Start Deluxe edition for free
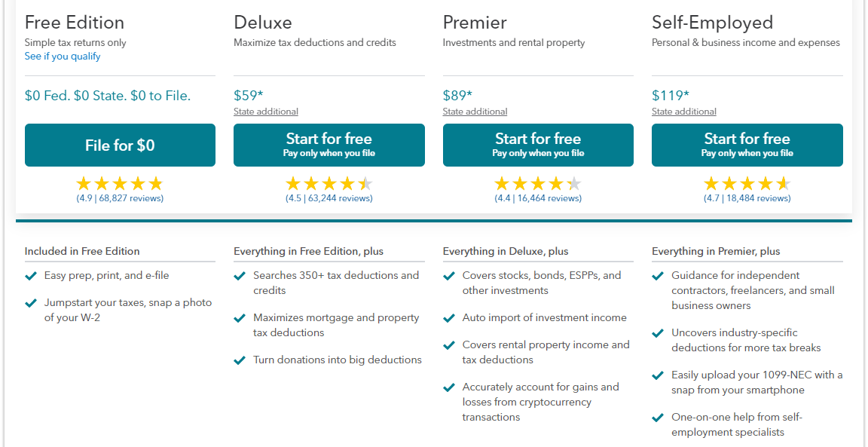 tap(329, 145)
